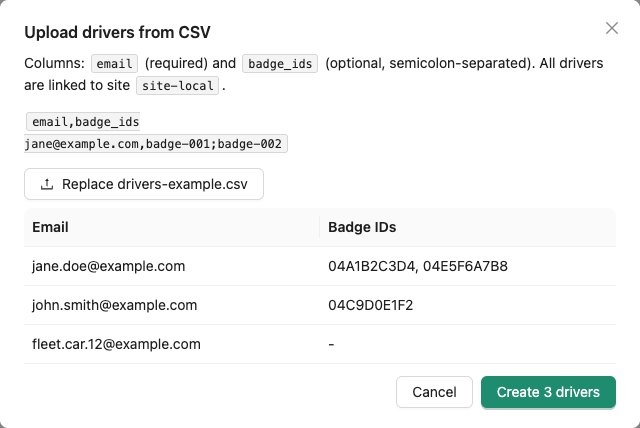The image size is (640, 428).
Task: Close the Upload drivers dialog
Action: 611,28
